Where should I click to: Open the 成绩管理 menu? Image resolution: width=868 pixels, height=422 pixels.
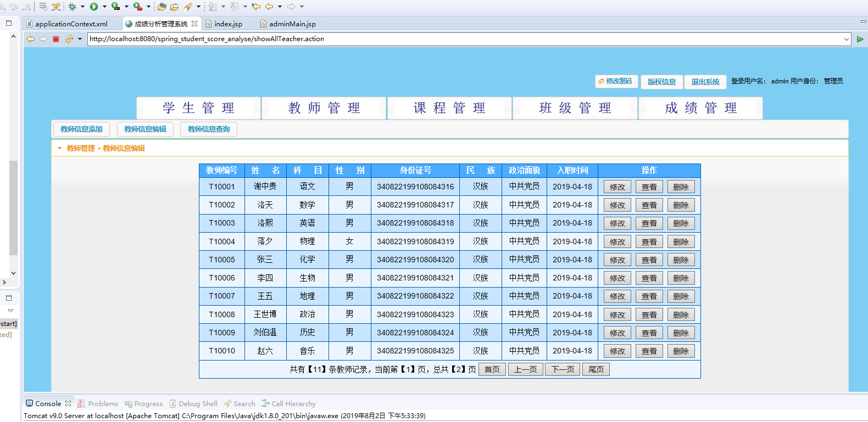(700, 108)
